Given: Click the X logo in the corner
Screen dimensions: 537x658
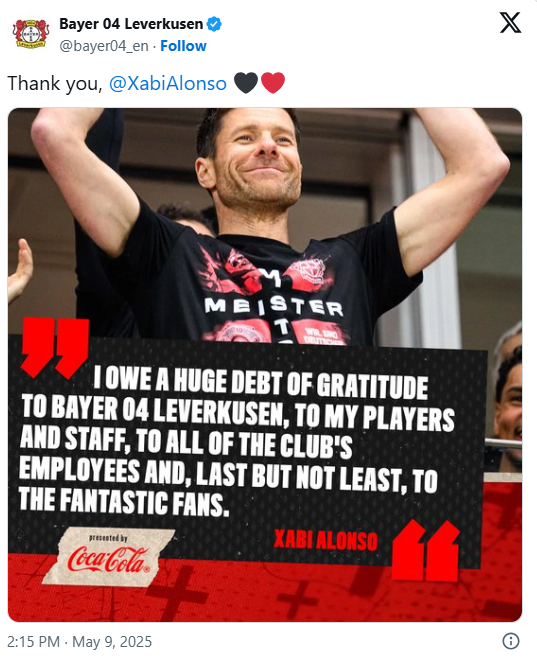Looking at the screenshot, I should (511, 23).
